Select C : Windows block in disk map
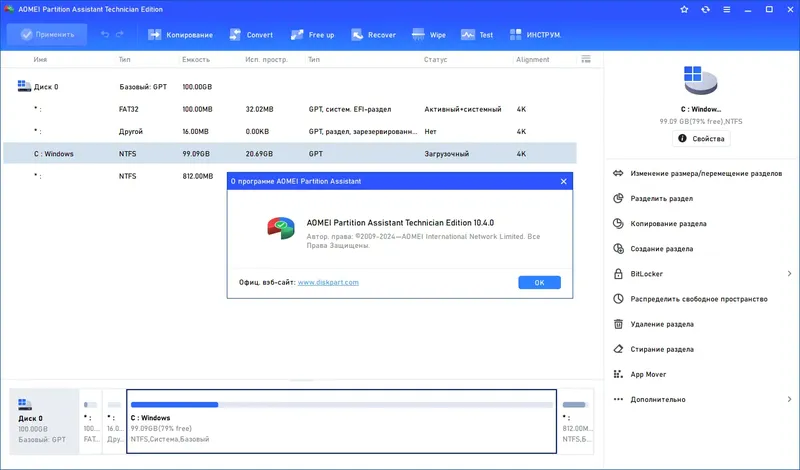Image resolution: width=800 pixels, height=470 pixels. 341,422
